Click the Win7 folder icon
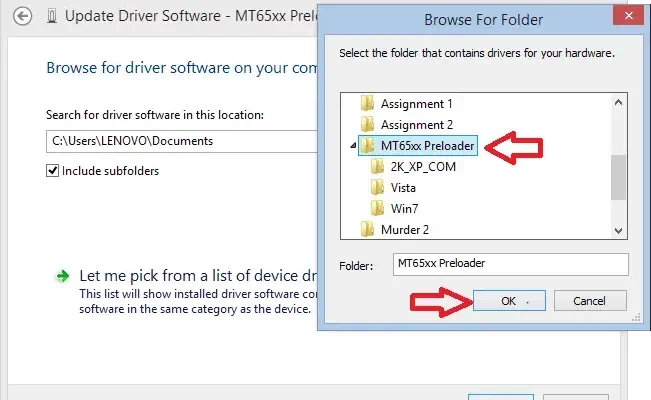Screen dimensions: 651x400 [x=378, y=208]
